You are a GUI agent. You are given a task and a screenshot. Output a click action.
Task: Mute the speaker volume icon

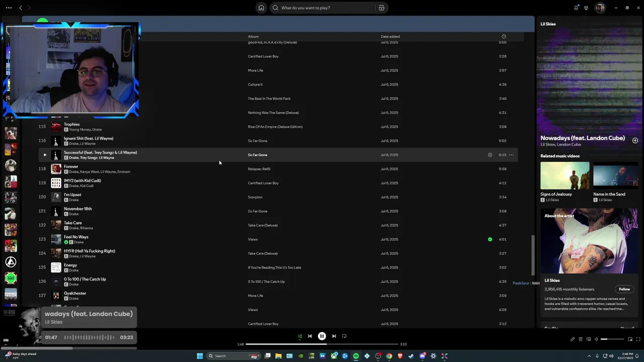tap(596, 339)
